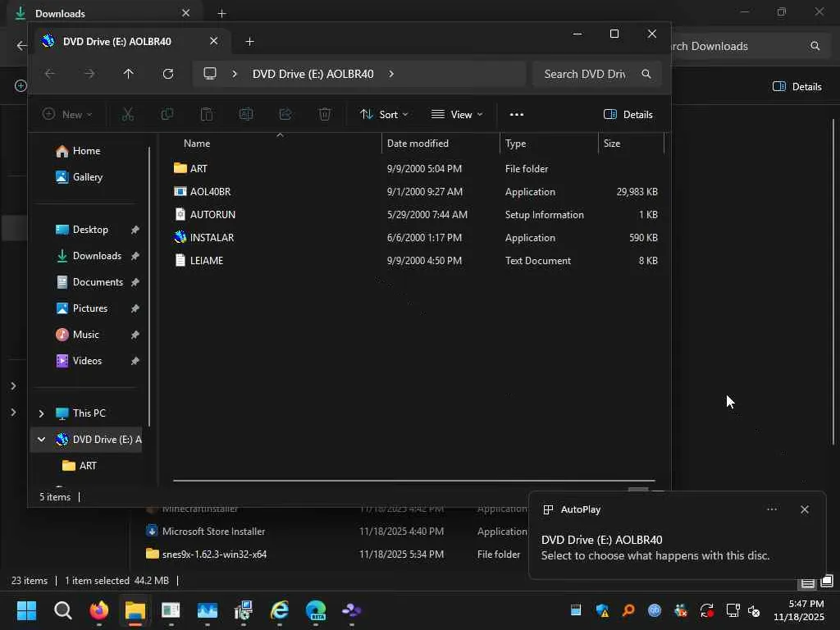Viewport: 840px width, 630px height.
Task: Select the AUTORUN setup information icon
Action: click(x=180, y=214)
